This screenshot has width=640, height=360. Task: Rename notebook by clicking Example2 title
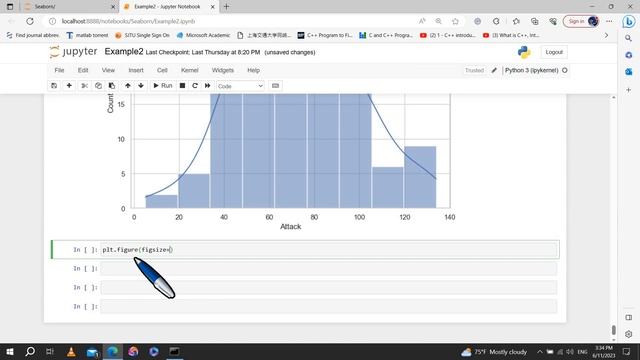tap(124, 52)
